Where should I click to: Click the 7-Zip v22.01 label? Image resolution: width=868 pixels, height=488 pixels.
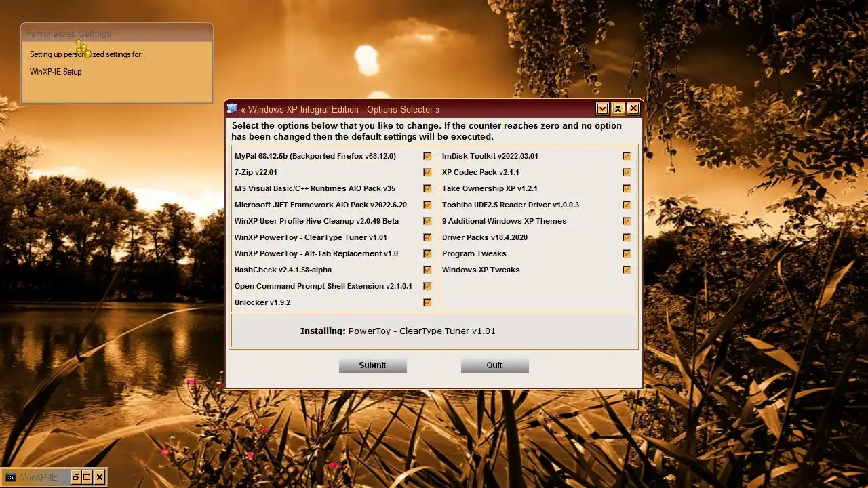[x=256, y=172]
